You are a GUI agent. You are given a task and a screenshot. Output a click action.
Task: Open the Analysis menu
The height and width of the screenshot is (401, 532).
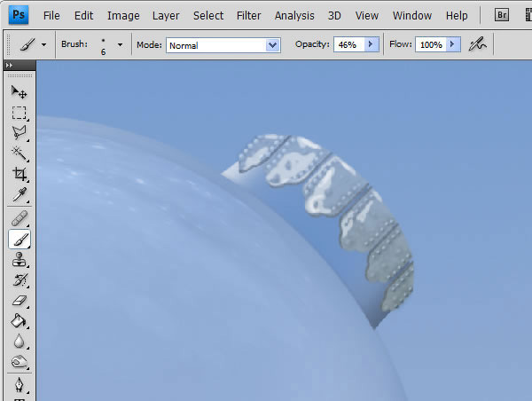tap(294, 16)
